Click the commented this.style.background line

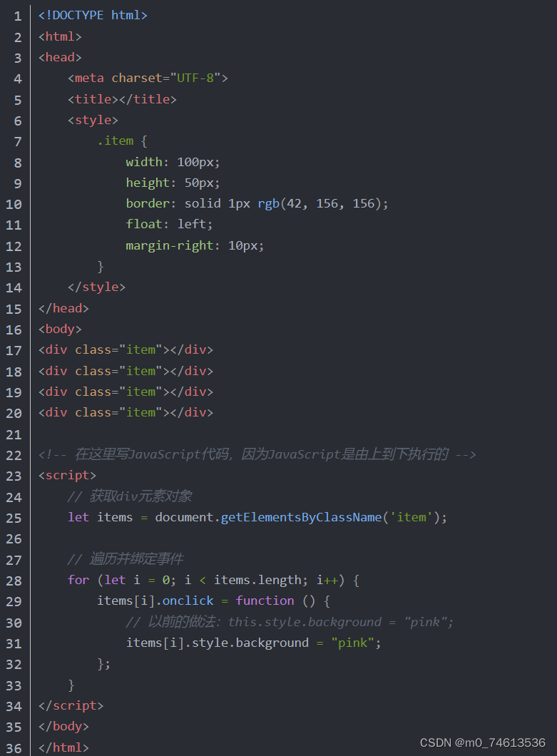point(290,622)
